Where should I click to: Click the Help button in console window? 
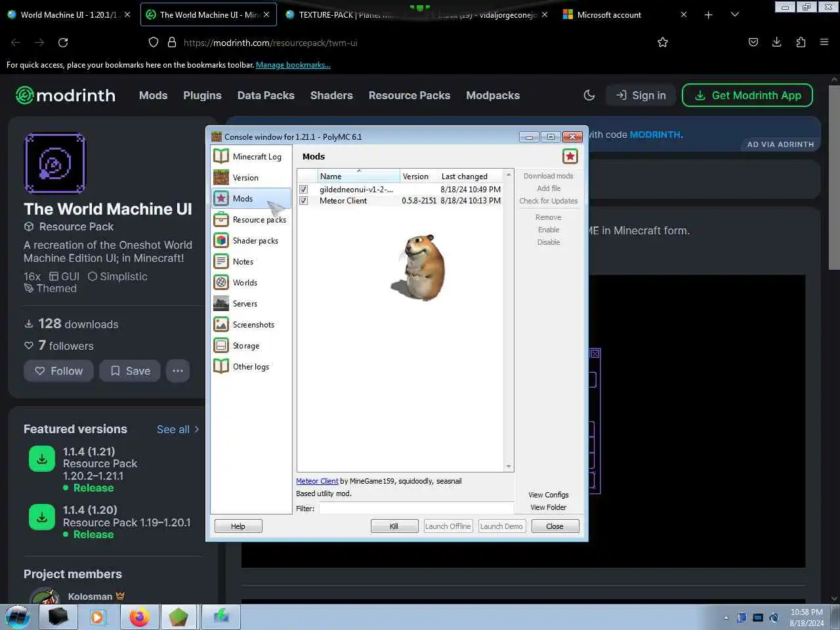pos(238,526)
